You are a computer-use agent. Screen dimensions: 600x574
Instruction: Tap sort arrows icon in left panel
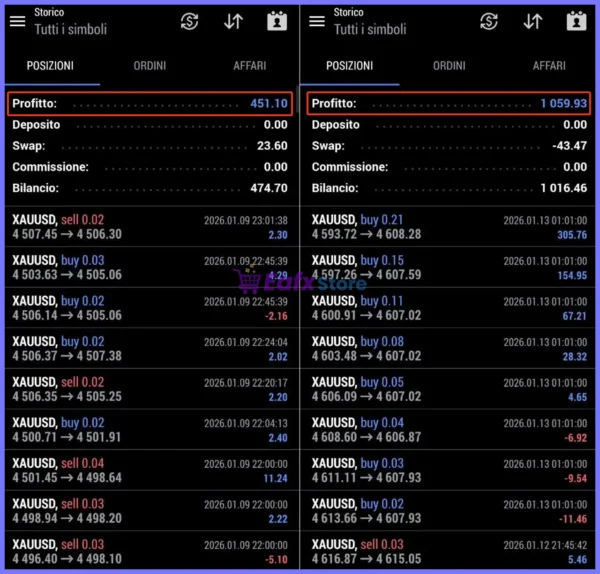233,21
